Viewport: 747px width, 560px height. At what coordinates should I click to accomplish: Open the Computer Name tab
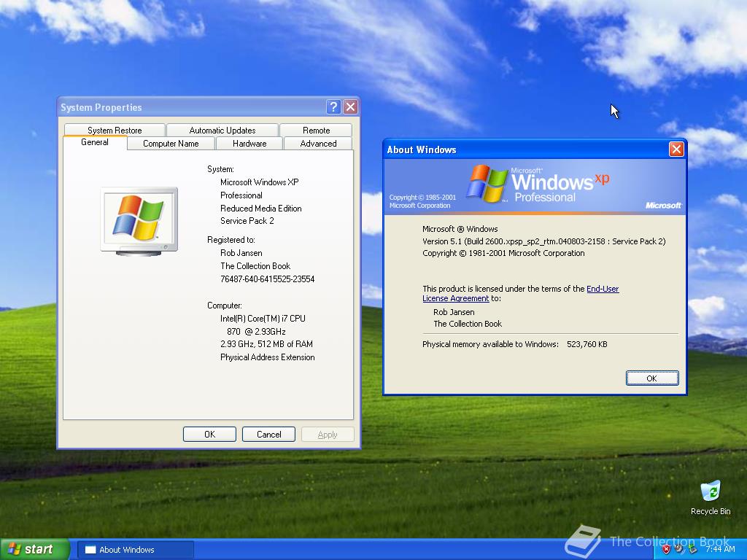tap(171, 144)
